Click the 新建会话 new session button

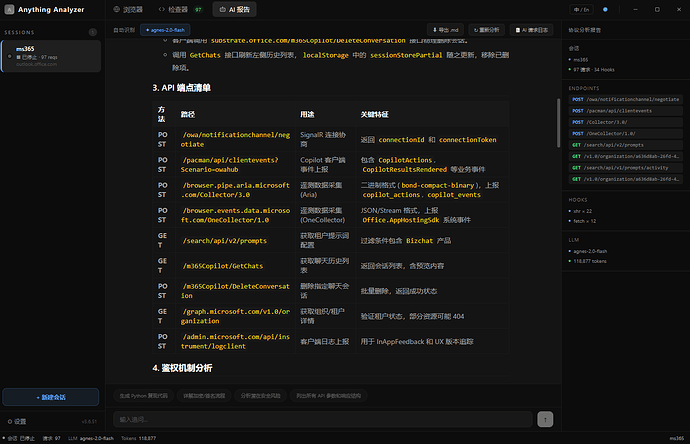(x=51, y=397)
